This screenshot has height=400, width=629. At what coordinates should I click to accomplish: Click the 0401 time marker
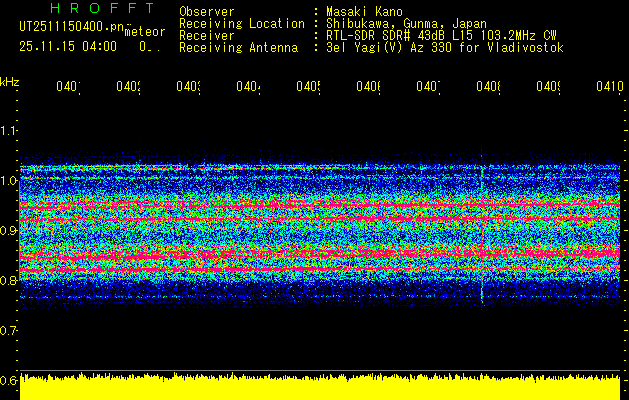tap(68, 86)
